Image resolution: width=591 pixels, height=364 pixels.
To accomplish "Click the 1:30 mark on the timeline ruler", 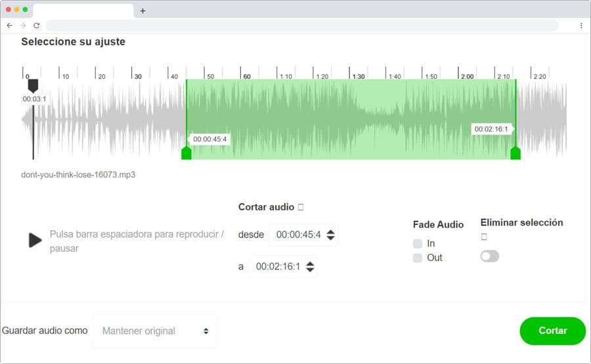I will coord(358,77).
